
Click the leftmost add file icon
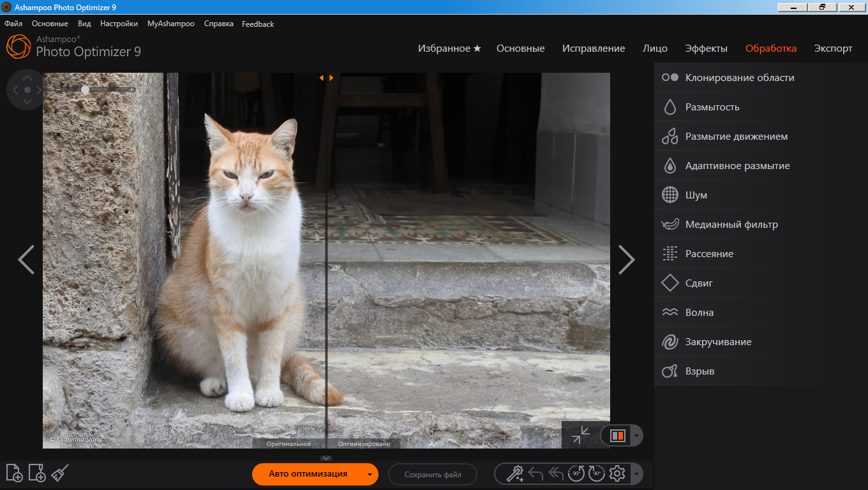pyautogui.click(x=14, y=473)
